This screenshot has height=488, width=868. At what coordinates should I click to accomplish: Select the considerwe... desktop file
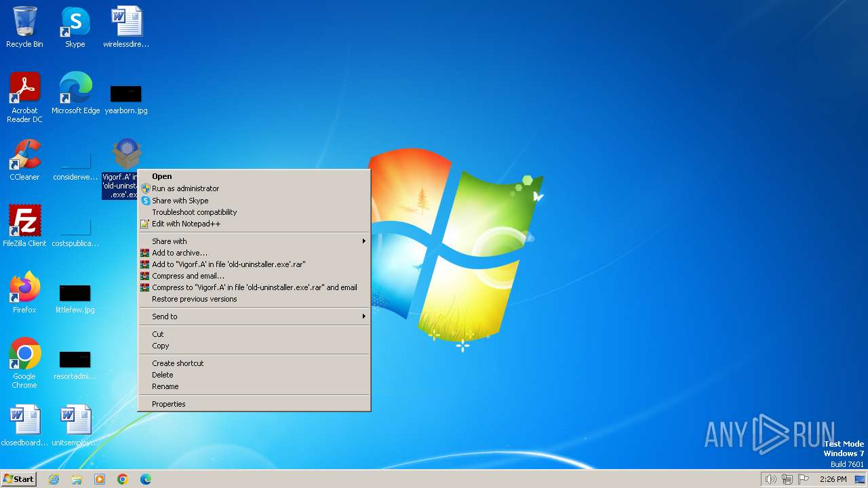75,166
